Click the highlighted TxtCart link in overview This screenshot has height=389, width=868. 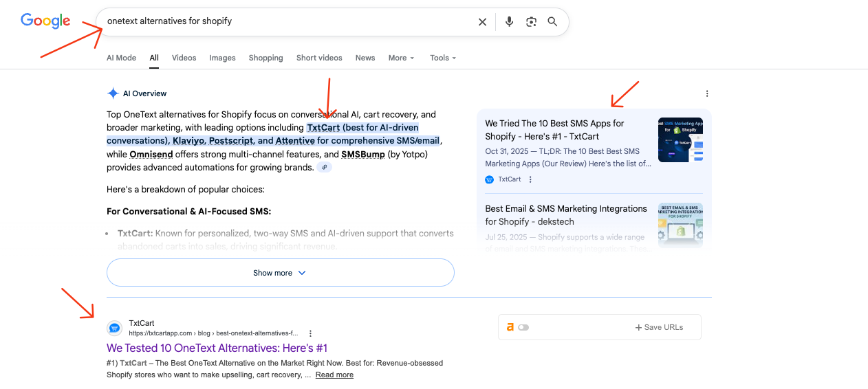coord(323,128)
